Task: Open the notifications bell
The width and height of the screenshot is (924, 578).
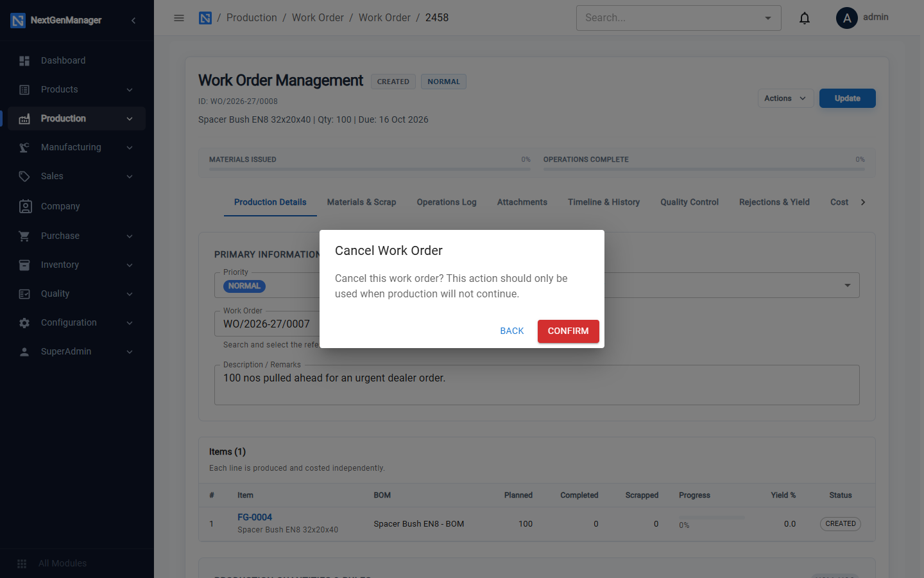Action: pos(805,18)
